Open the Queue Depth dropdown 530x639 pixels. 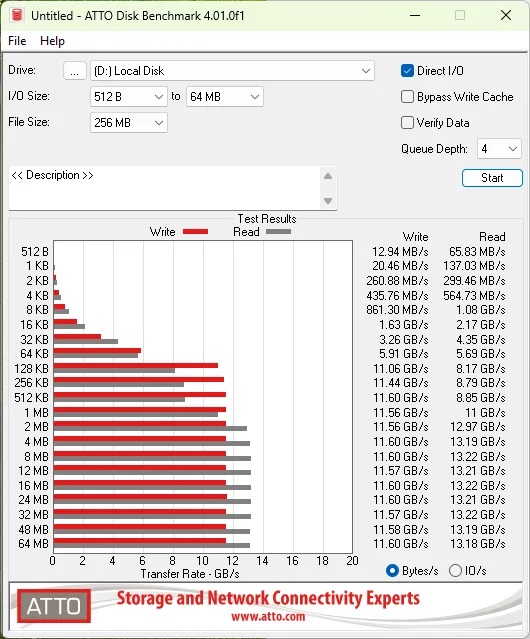[499, 149]
